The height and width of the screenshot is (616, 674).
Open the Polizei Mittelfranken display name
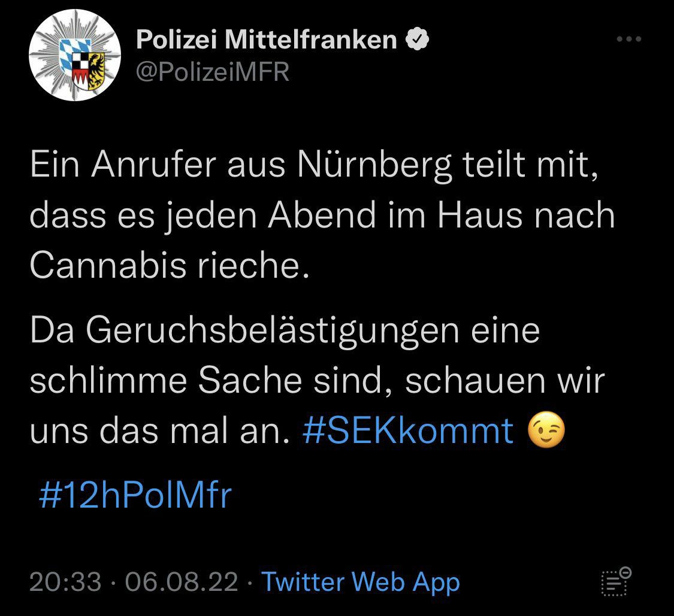[x=266, y=40]
